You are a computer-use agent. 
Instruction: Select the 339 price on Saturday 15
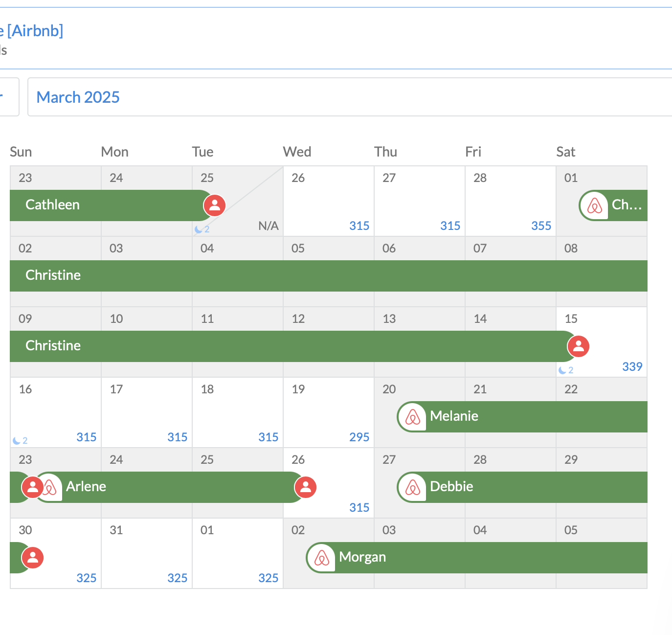(632, 367)
